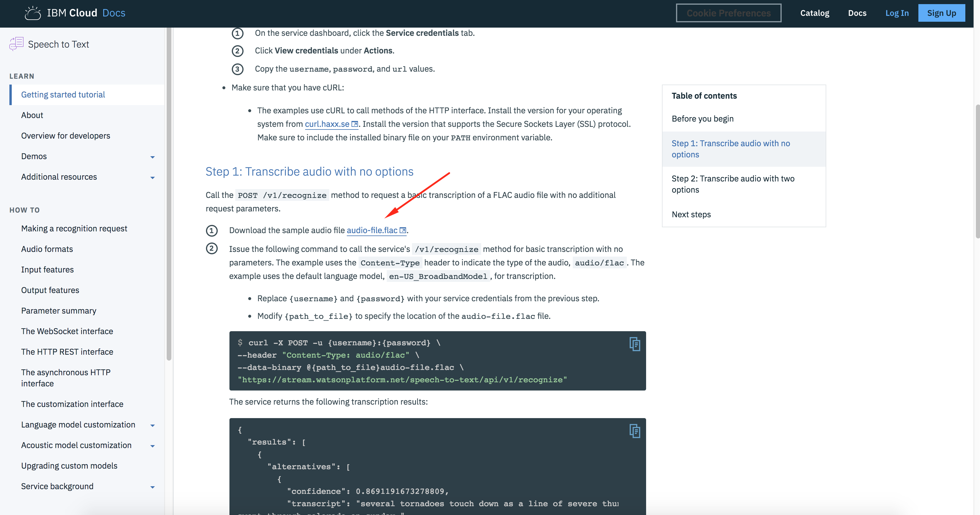This screenshot has height=515, width=980.
Task: Click the 'Content-Type' inline code text
Action: point(390,263)
